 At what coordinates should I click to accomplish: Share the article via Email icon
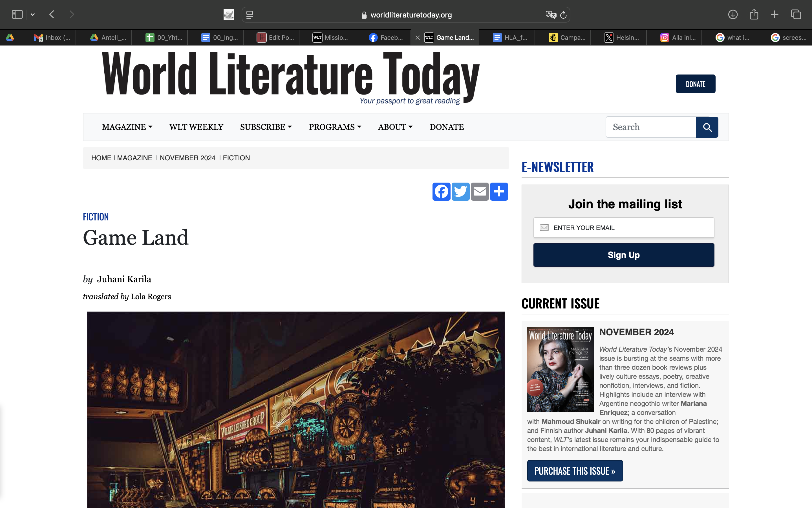coord(480,192)
